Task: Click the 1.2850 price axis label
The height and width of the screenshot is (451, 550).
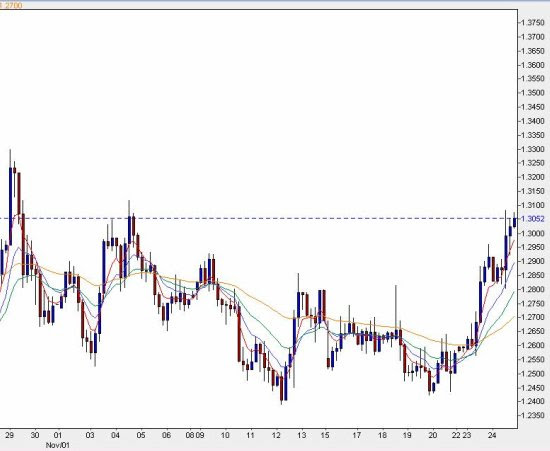Action: click(x=533, y=275)
